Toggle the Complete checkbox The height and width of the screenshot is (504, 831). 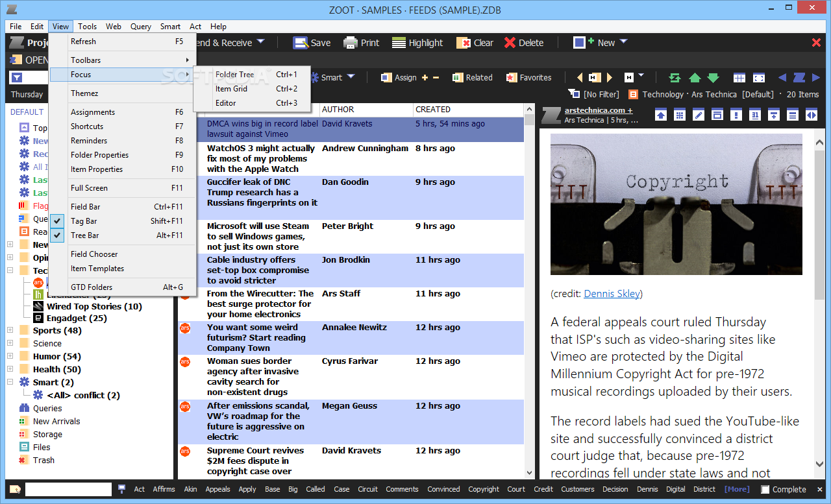[x=765, y=490]
